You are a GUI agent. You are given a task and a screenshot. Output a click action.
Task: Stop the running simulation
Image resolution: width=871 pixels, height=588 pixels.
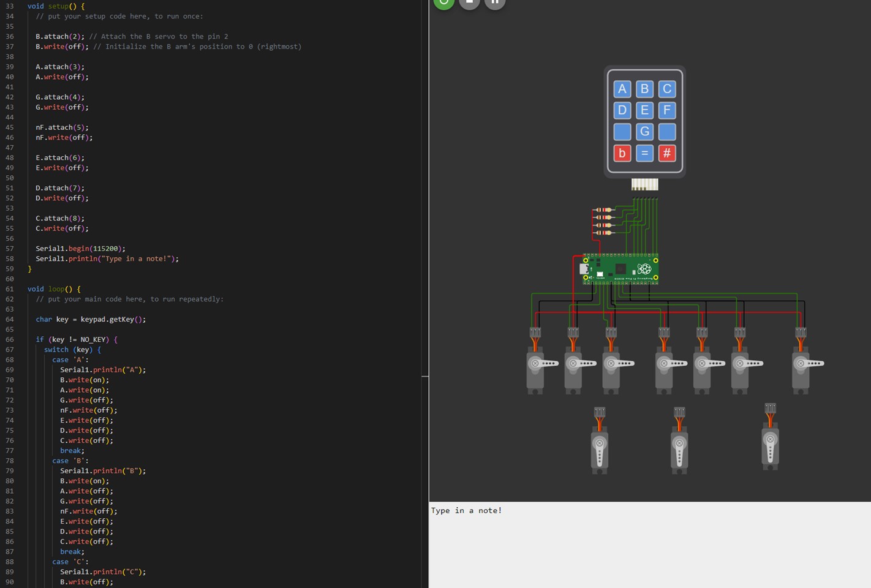point(469,2)
